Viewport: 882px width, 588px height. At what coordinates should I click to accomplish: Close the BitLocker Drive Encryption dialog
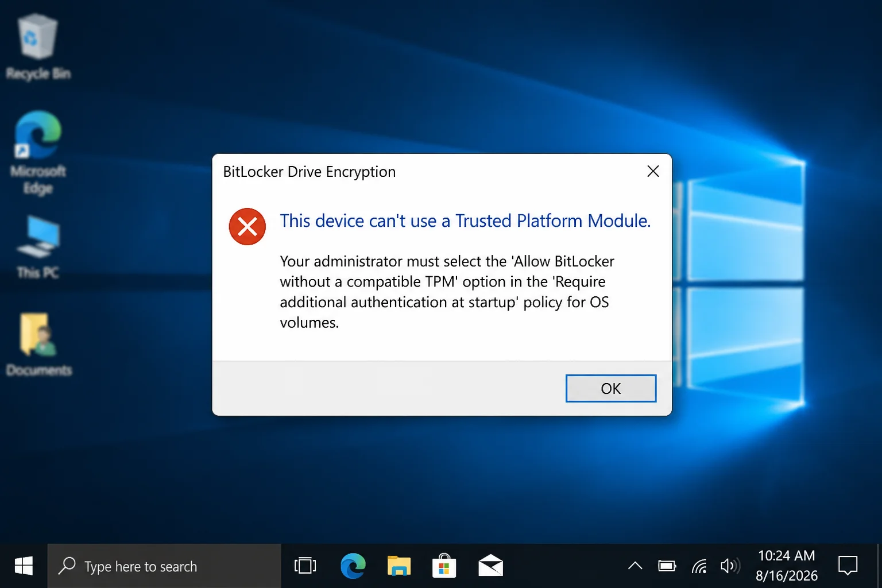point(653,171)
